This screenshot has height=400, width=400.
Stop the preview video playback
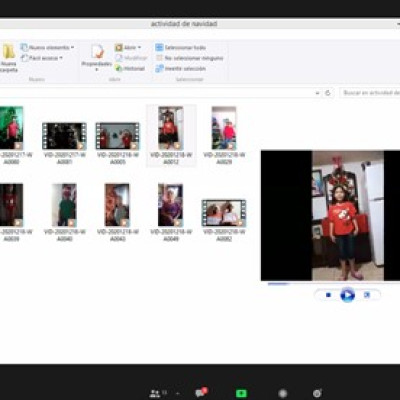pyautogui.click(x=328, y=295)
